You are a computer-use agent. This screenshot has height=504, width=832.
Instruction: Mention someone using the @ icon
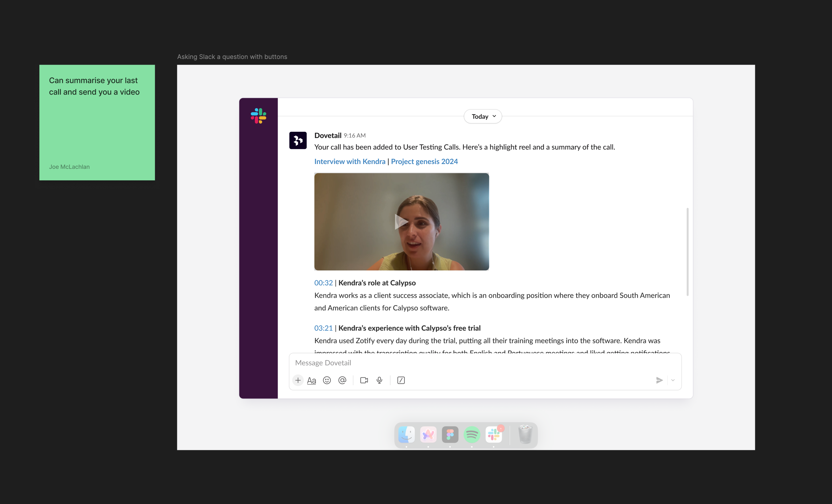pos(343,380)
